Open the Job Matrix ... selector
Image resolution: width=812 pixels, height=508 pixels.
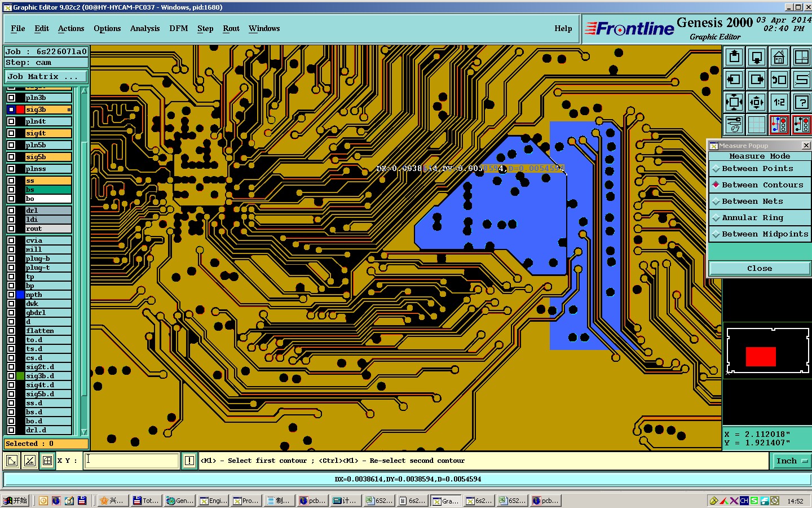(46, 77)
